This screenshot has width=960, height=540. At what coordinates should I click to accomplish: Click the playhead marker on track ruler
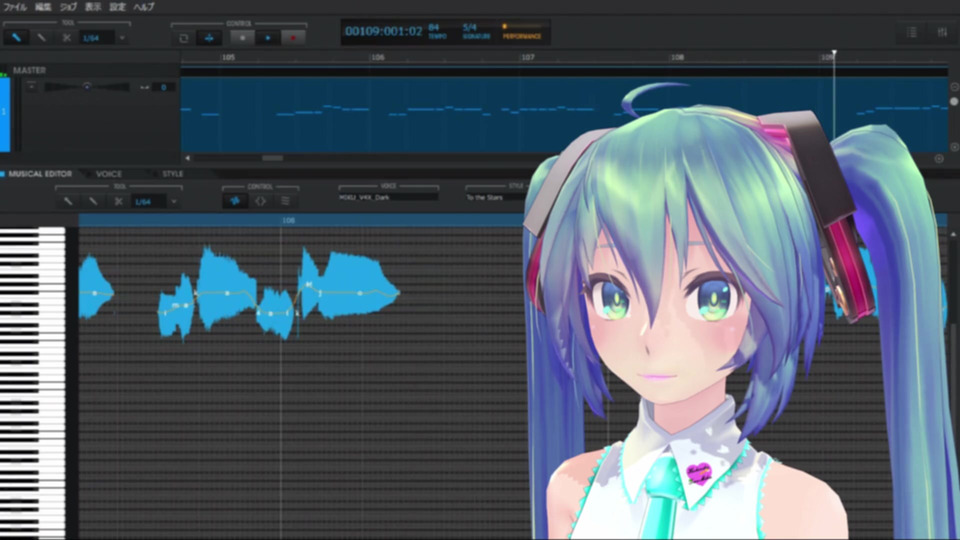834,54
